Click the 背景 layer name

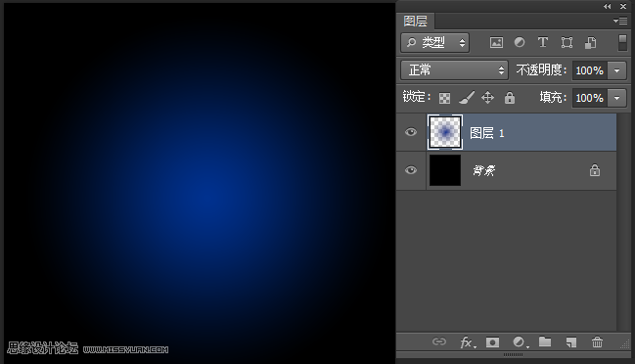(x=484, y=170)
